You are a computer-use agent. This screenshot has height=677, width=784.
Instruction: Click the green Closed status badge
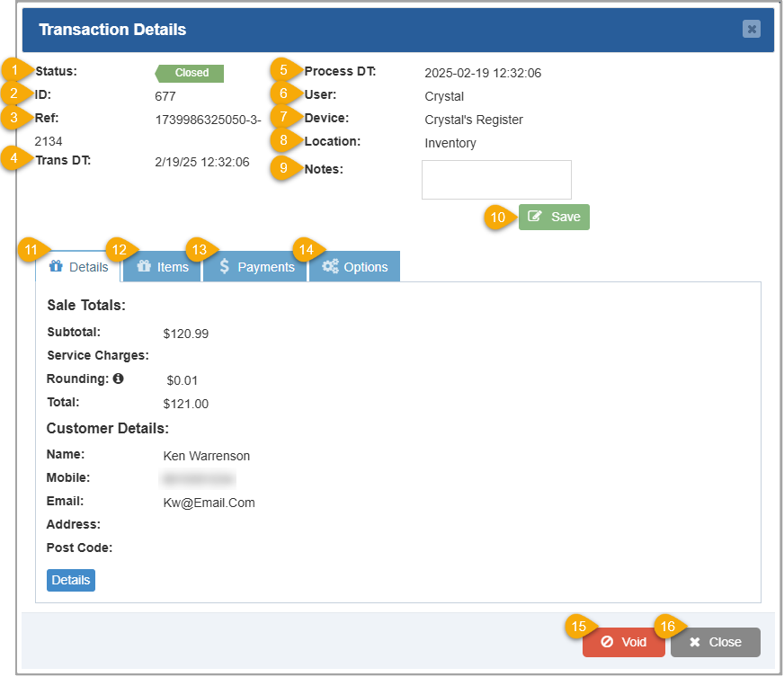point(188,73)
